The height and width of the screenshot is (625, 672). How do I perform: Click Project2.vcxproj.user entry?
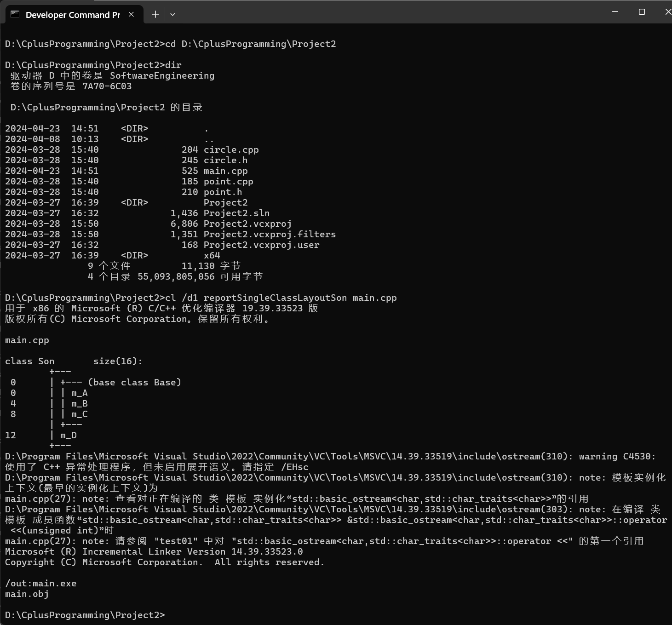click(262, 245)
